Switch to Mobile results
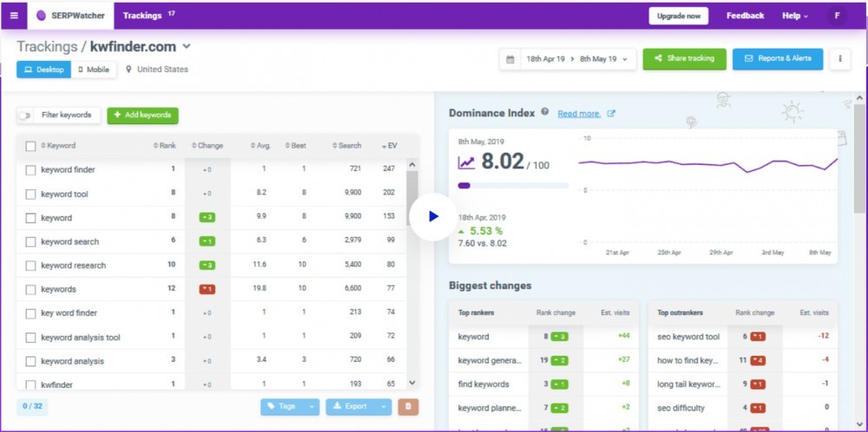 pos(94,69)
